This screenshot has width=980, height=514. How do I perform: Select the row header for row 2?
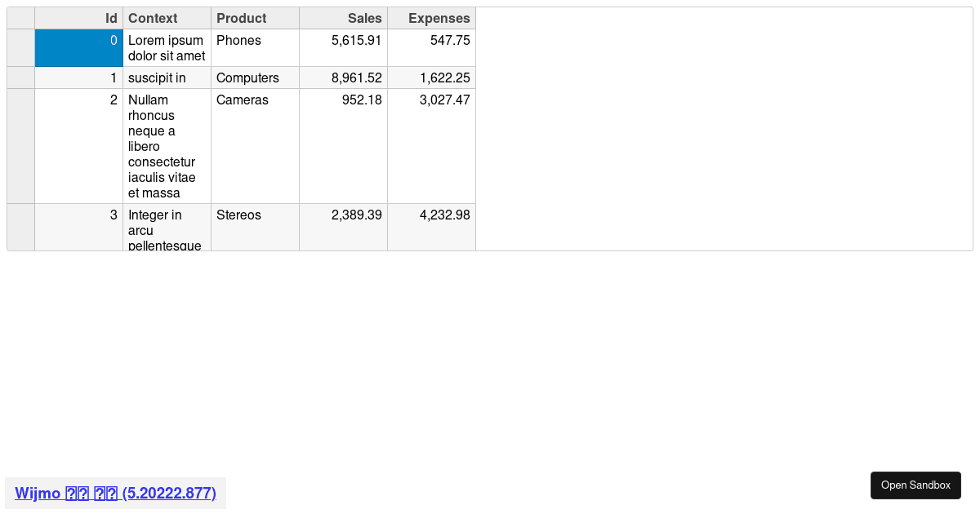(21, 146)
